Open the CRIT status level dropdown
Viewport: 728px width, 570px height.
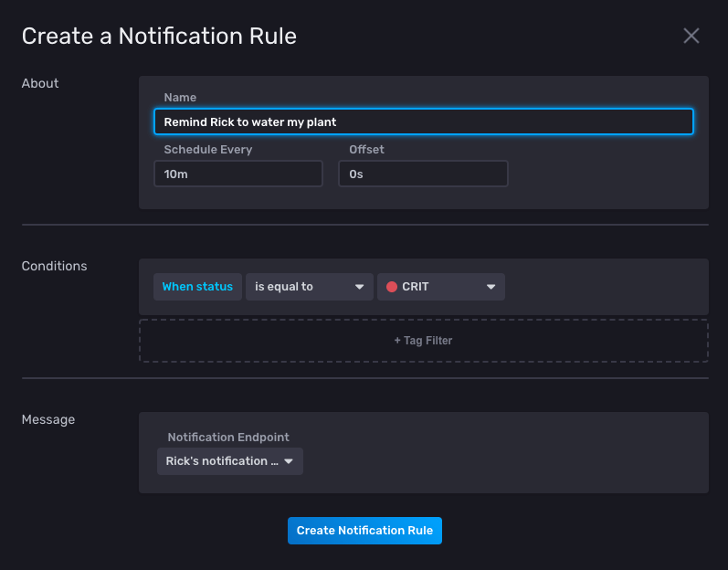(440, 287)
